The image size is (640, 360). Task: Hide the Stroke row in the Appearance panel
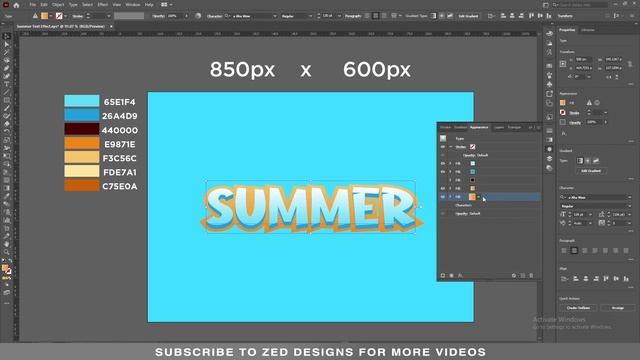pyautogui.click(x=443, y=147)
